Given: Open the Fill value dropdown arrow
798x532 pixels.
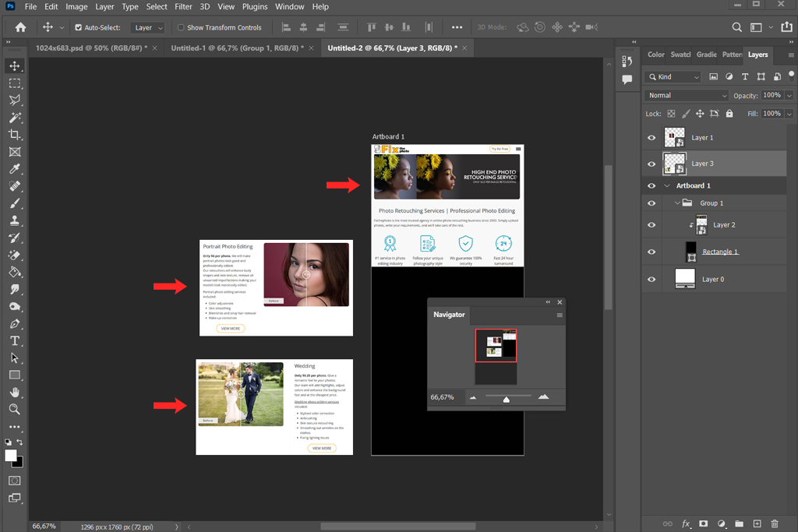Looking at the screenshot, I should [789, 114].
